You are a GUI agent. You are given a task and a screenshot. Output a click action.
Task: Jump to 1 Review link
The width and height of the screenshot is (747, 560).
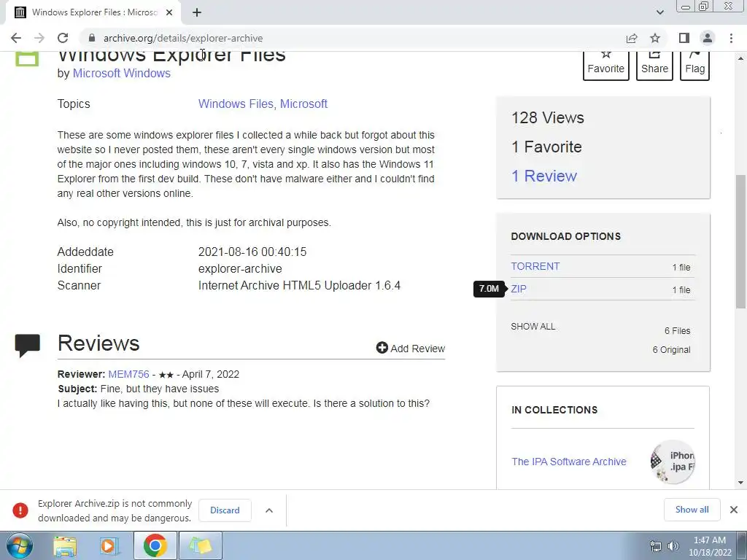[544, 176]
